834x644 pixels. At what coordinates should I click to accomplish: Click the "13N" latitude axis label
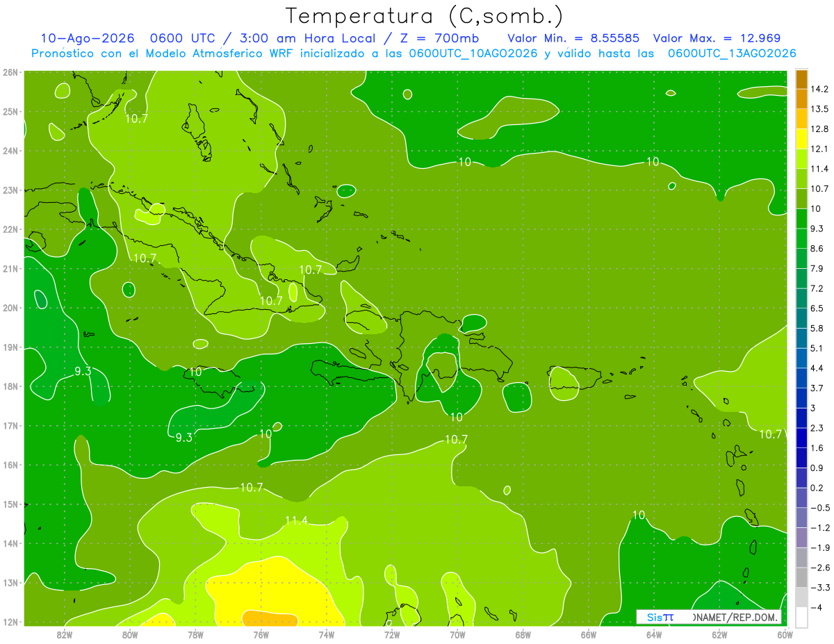click(10, 582)
